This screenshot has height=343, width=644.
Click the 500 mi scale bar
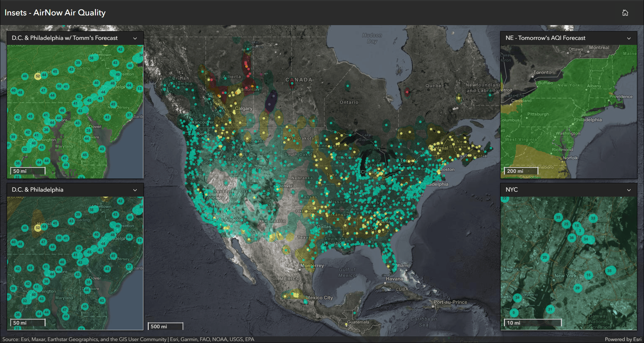166,326
